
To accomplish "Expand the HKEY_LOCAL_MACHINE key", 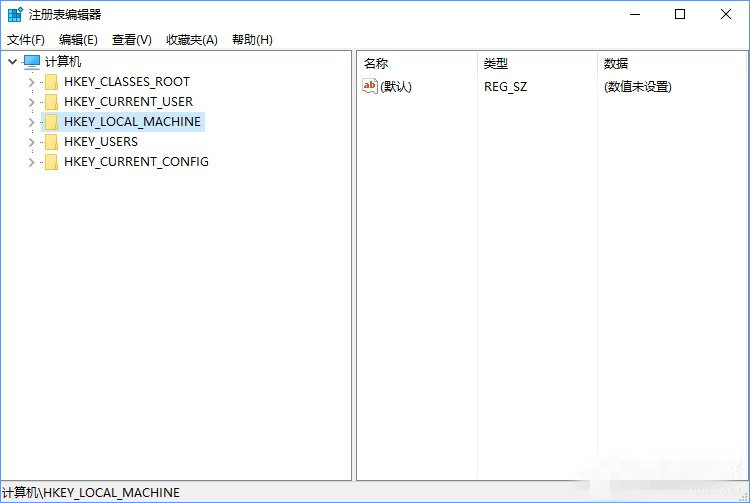I will (31, 122).
